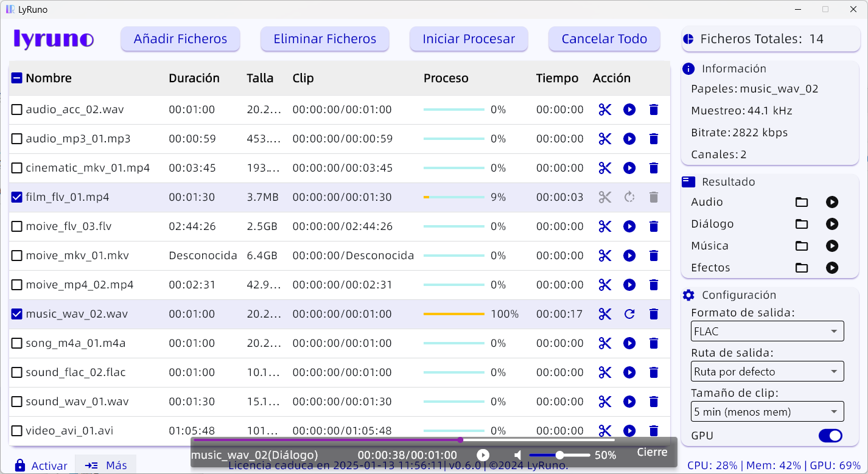Play moive_flv_03.flv using its play action icon

629,226
